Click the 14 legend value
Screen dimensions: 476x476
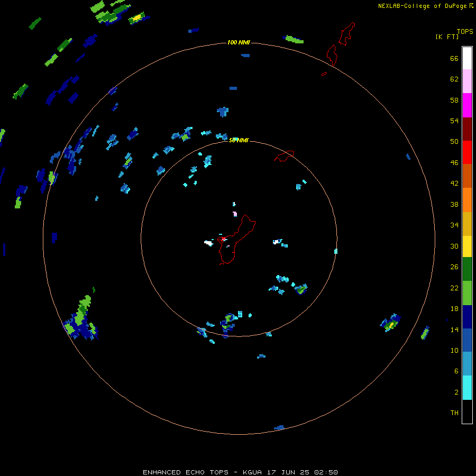[x=454, y=329]
